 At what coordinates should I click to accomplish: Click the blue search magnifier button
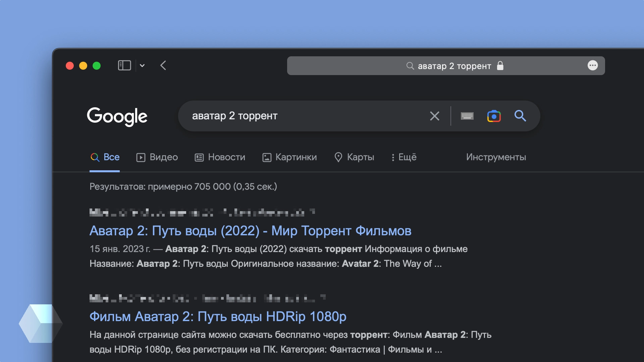point(520,116)
